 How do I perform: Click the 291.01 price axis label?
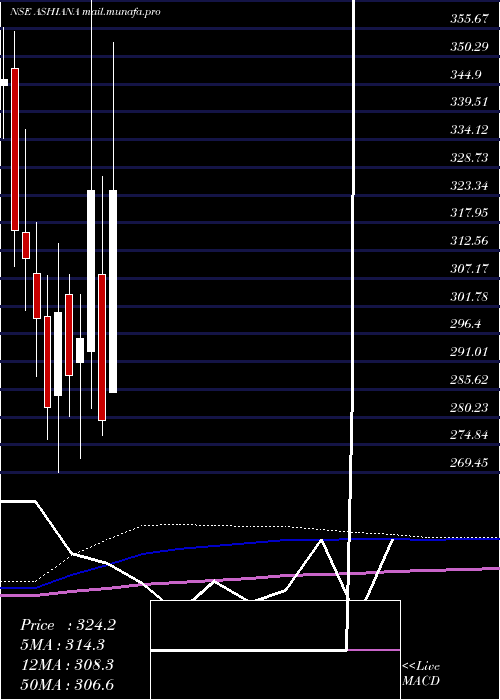tap(469, 352)
